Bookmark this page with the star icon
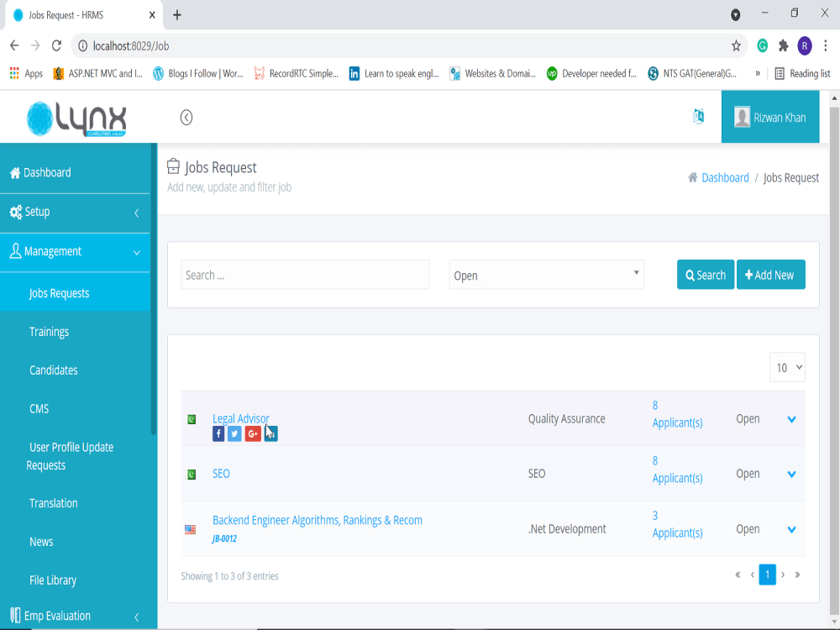Image resolution: width=840 pixels, height=630 pixels. [736, 46]
